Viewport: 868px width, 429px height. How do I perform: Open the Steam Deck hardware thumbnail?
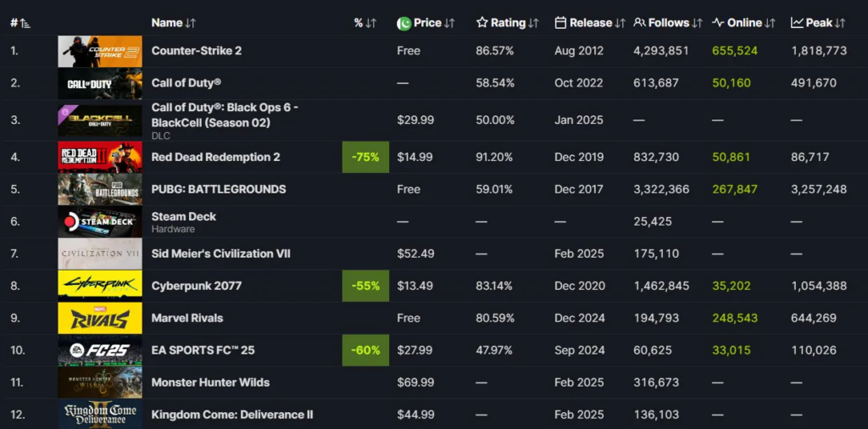[100, 222]
